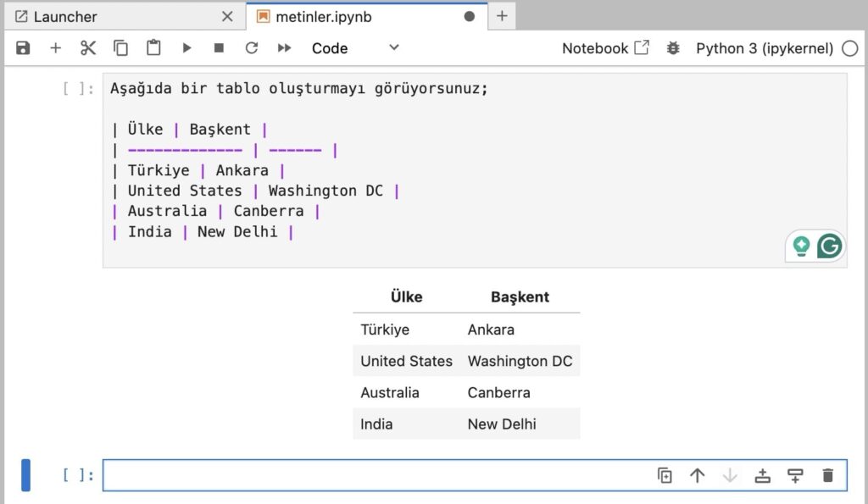The width and height of the screenshot is (868, 504).
Task: Insert a cell above the active cell
Action: [763, 475]
